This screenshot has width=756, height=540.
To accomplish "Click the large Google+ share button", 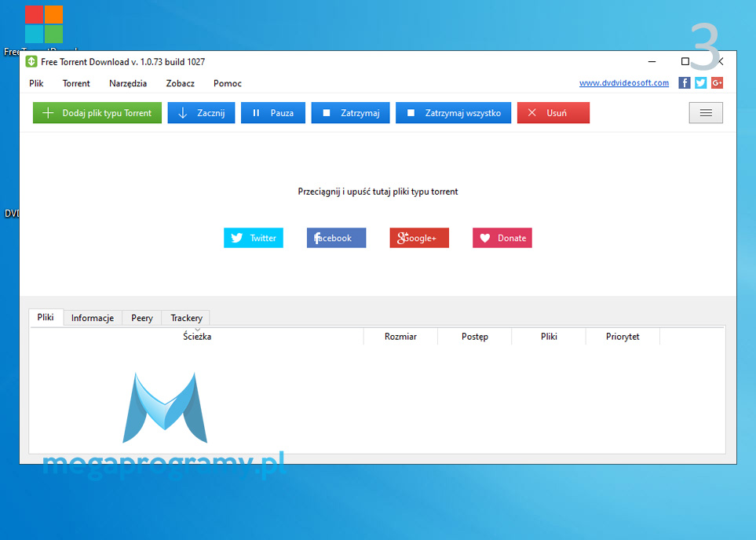I will coord(419,238).
